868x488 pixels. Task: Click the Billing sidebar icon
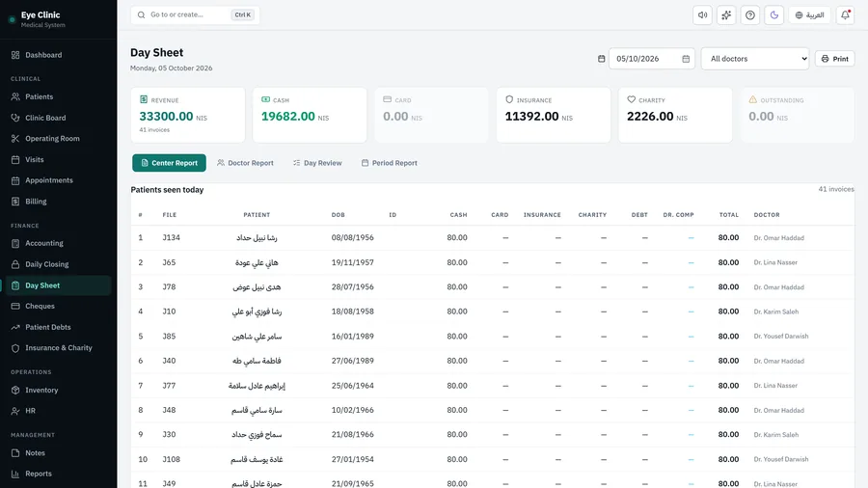(15, 202)
